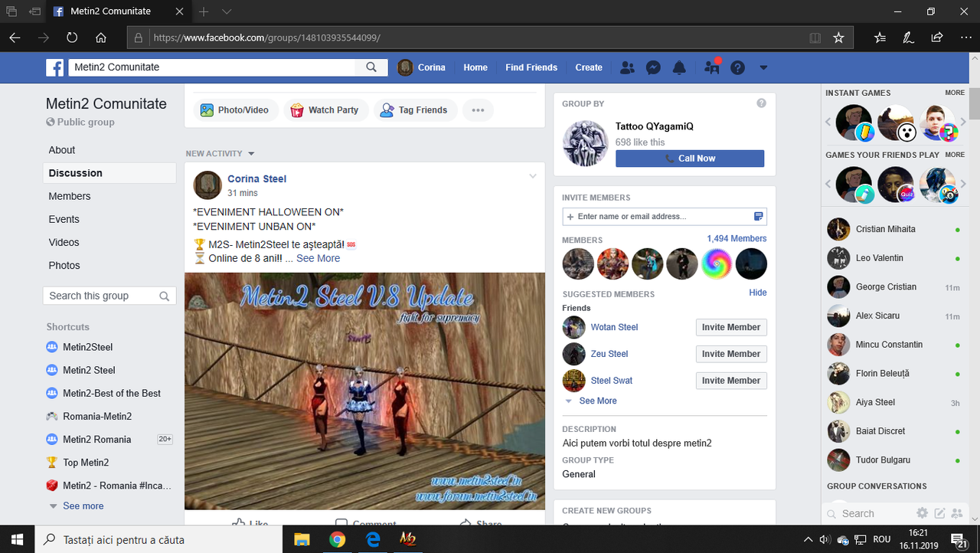Invite Wotan Steel to group

[x=731, y=327]
